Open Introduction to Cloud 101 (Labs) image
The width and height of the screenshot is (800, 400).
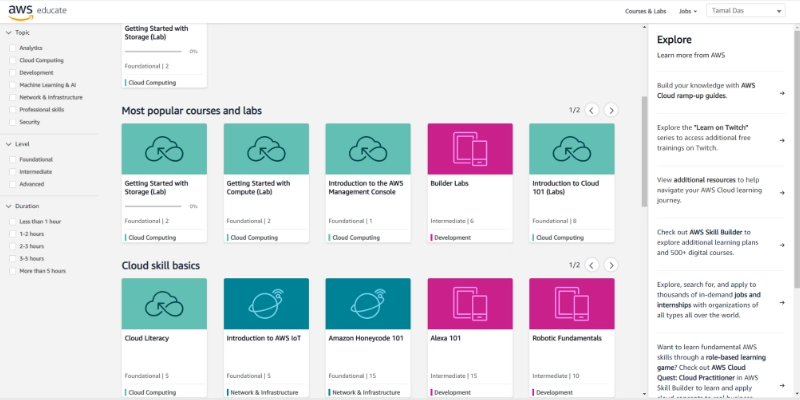pos(572,149)
